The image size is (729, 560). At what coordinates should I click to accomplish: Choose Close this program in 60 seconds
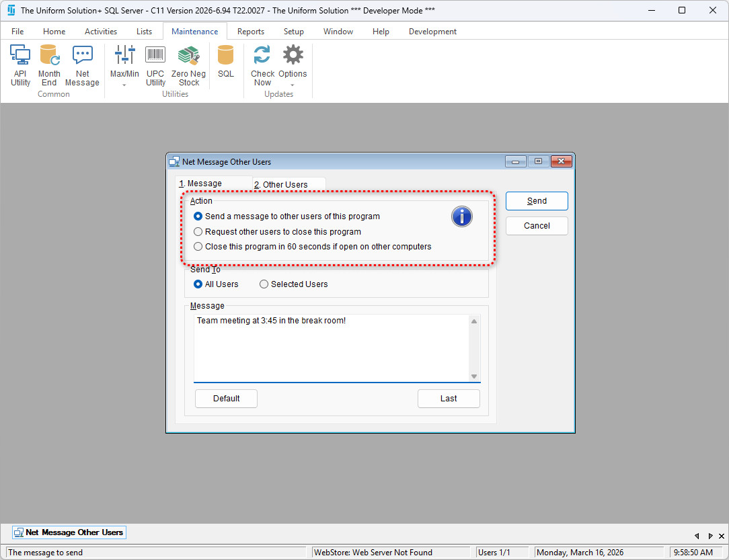pos(198,247)
